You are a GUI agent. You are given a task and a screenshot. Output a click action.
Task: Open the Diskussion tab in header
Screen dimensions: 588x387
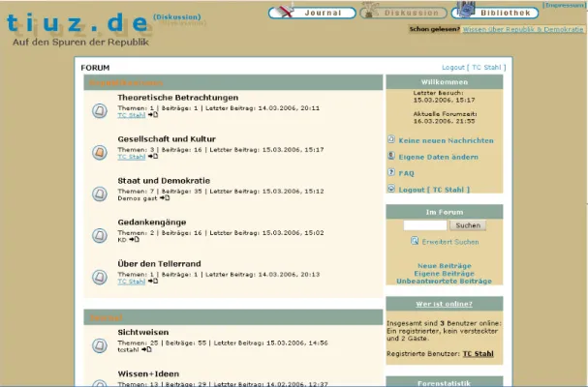[x=405, y=13]
